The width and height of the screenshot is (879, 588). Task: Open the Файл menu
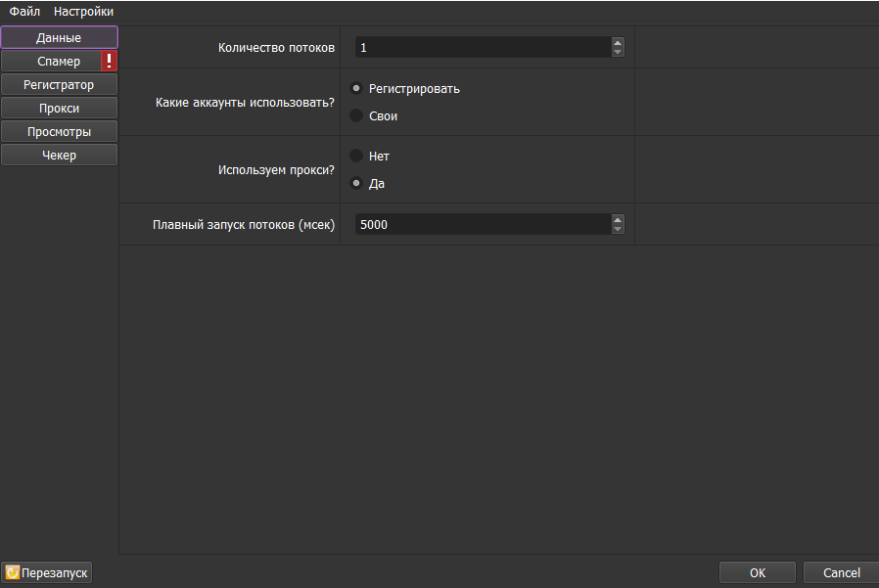[24, 11]
